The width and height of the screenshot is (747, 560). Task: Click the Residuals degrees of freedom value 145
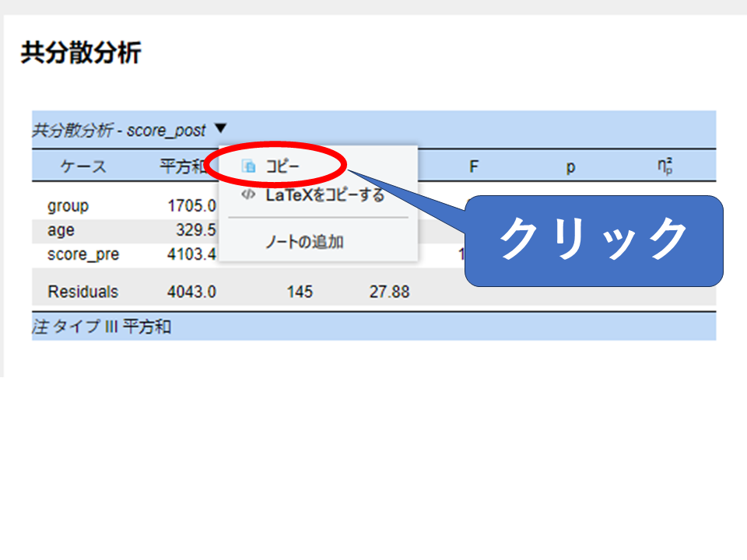(x=300, y=292)
